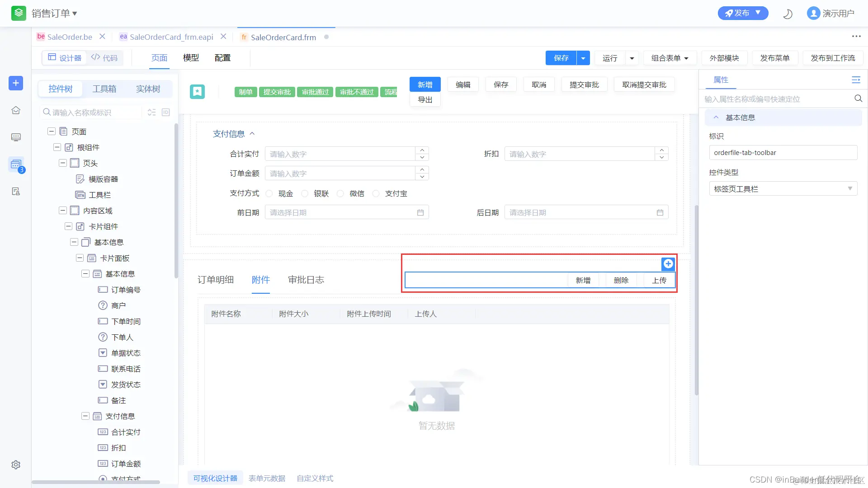Screen dimensions: 868x488
Task: Click the properties panel menu icon
Action: pos(856,80)
